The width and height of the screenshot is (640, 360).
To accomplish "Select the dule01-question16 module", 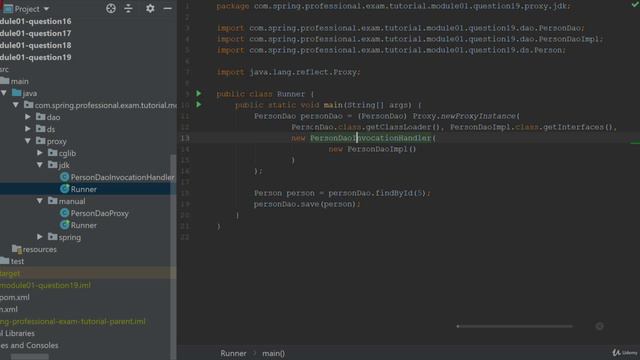I will (36, 21).
